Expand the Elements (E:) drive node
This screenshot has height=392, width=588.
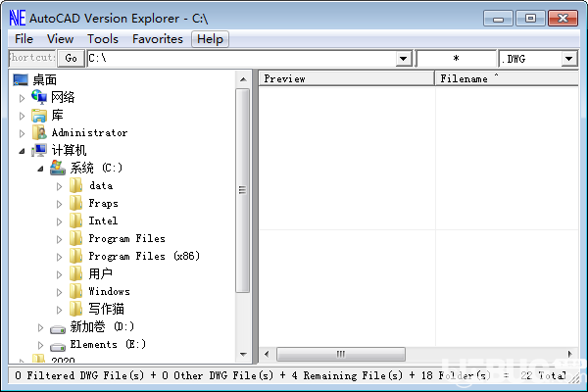40,345
